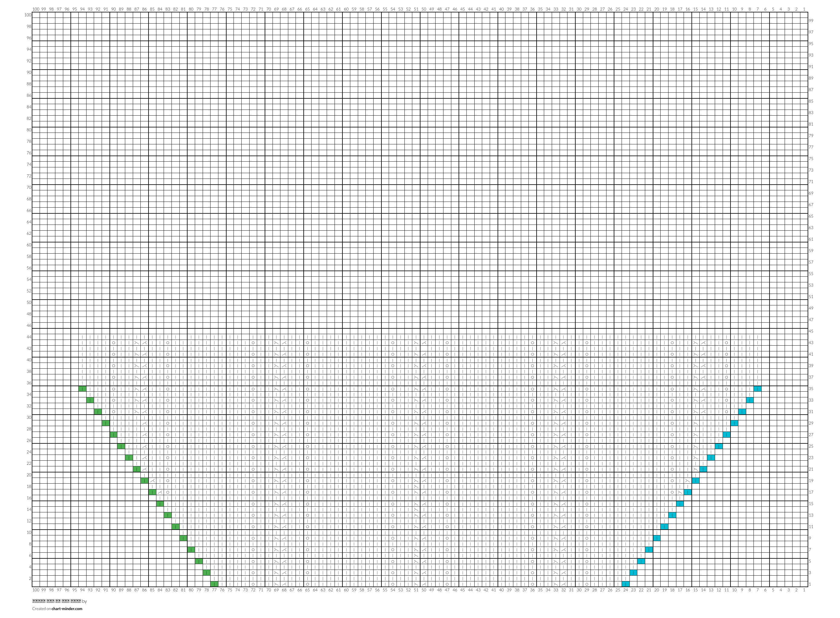Viewport: 840px width, 618px height.
Task: Click column label 100 at top left
Action: point(35,9)
